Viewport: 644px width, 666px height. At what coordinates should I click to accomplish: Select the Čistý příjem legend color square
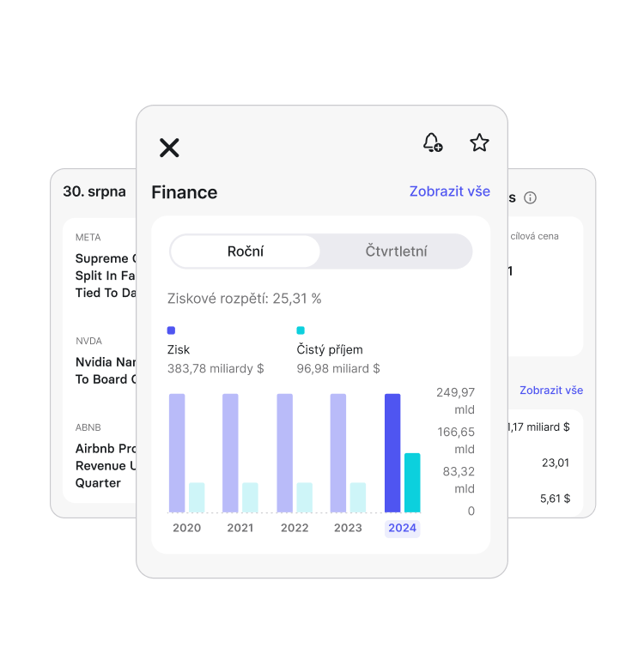(301, 330)
